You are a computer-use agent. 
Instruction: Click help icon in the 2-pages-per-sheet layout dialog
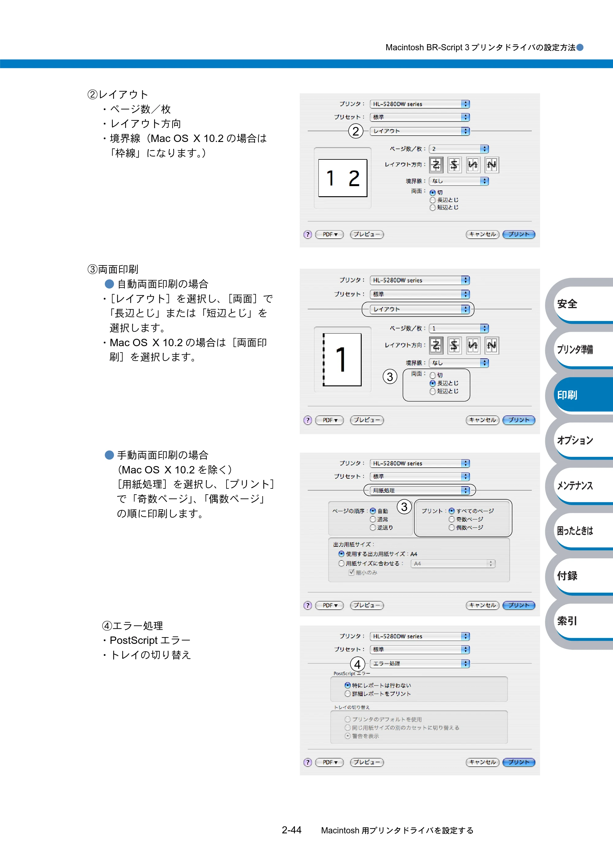click(x=308, y=234)
